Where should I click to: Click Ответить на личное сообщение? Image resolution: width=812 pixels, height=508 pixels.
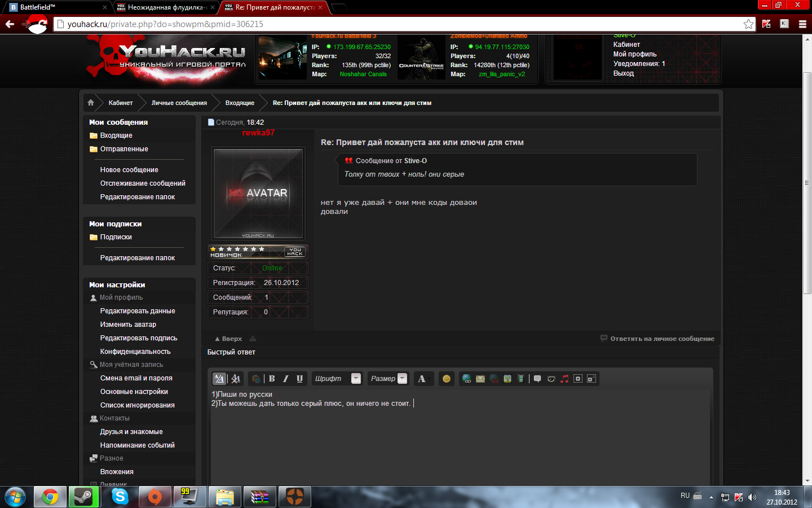click(x=662, y=339)
